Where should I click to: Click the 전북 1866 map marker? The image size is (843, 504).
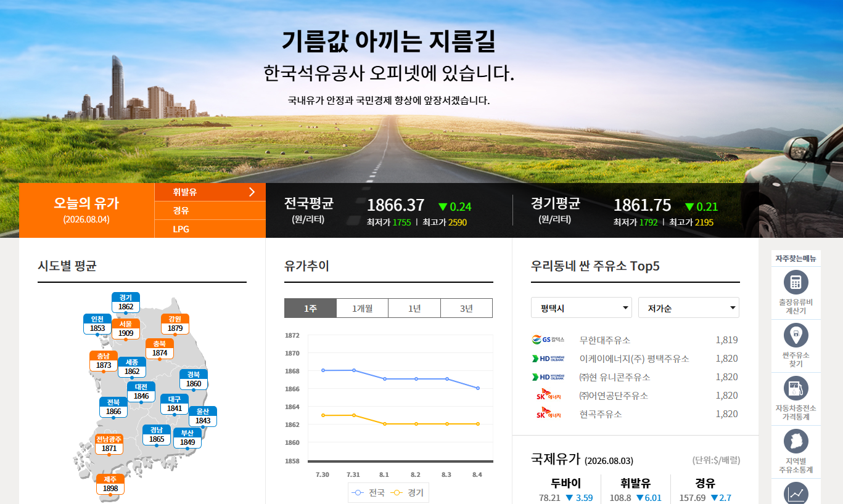tap(113, 407)
